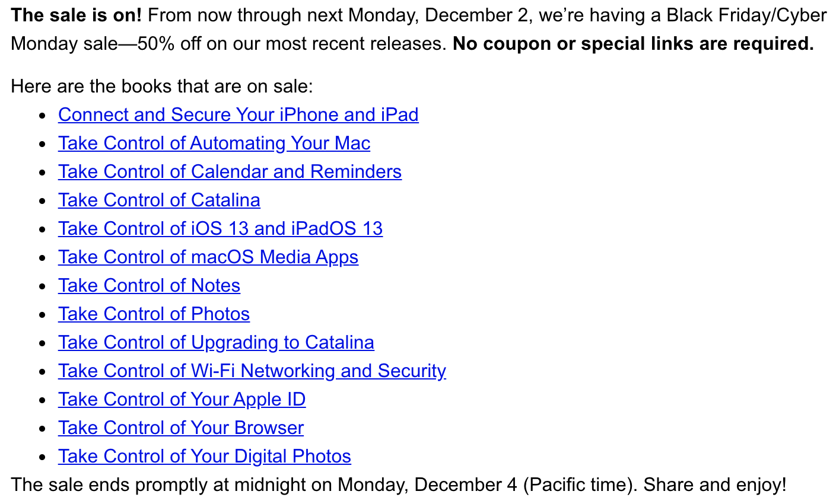The width and height of the screenshot is (833, 504).
Task: Click "Here are the books that are on sale" line
Action: (162, 86)
